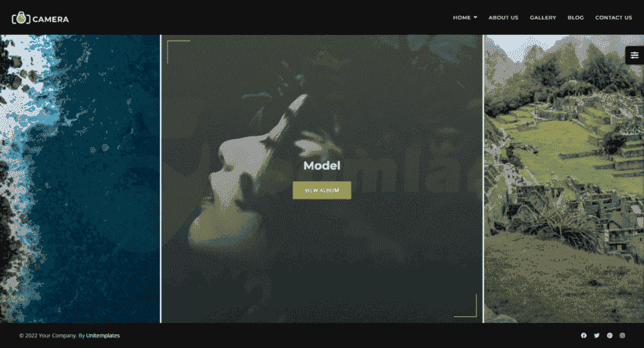Open the Contact Us page

click(x=613, y=17)
